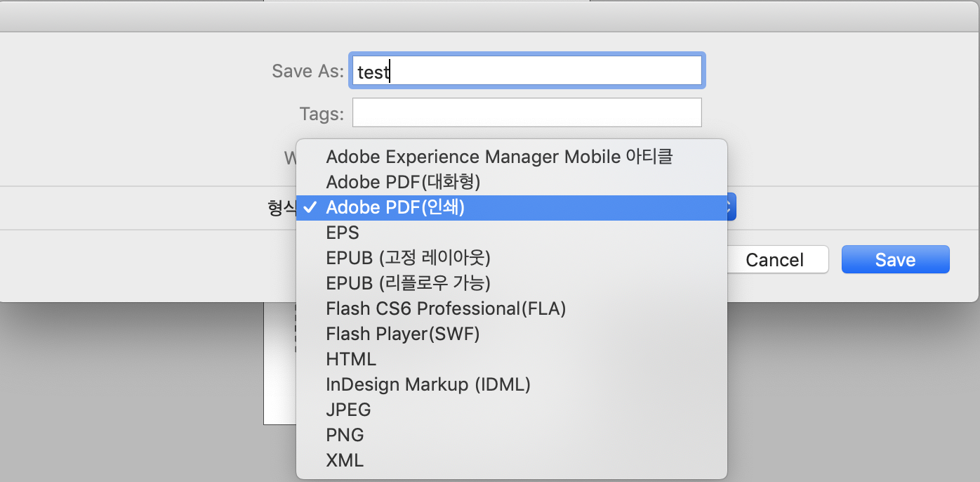Select PNG export format
Viewport: 980px width, 482px height.
[x=512, y=435]
